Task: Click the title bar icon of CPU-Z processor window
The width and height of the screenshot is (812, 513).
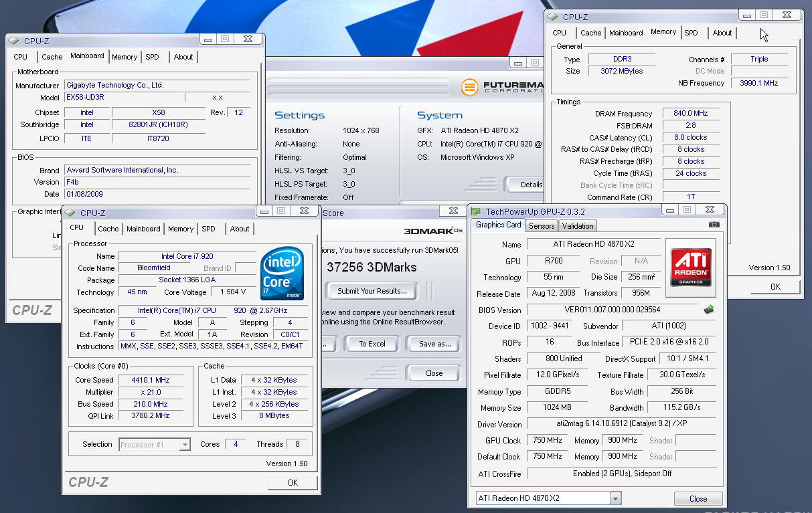Action: pyautogui.click(x=70, y=213)
